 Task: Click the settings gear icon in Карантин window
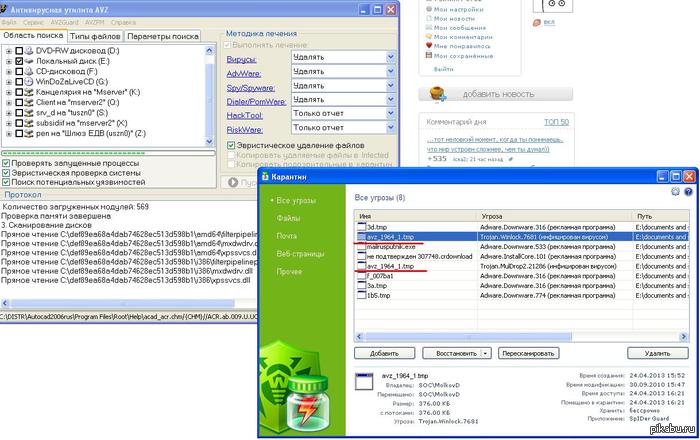674,190
